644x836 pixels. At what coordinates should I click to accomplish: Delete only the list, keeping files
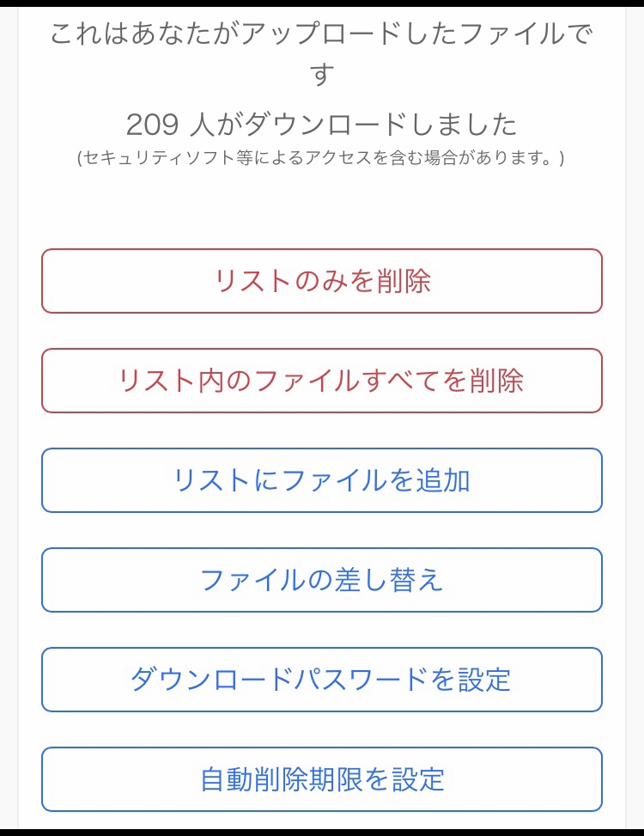[x=322, y=281]
